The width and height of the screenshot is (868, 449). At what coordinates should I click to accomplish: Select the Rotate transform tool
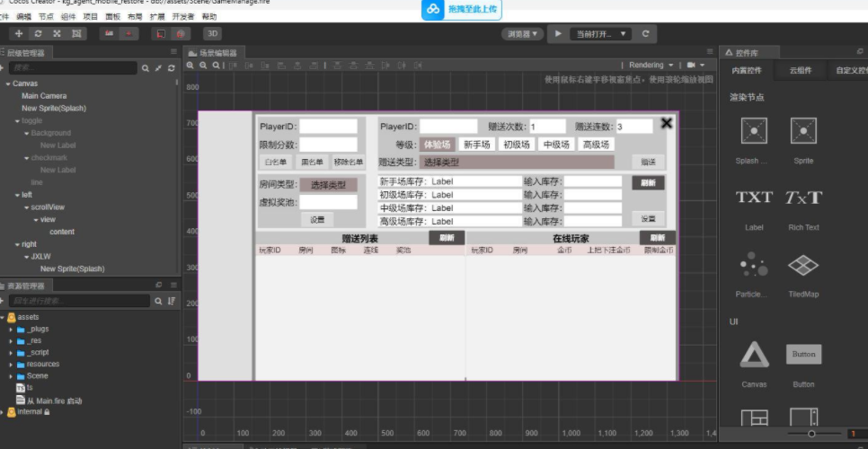click(38, 34)
